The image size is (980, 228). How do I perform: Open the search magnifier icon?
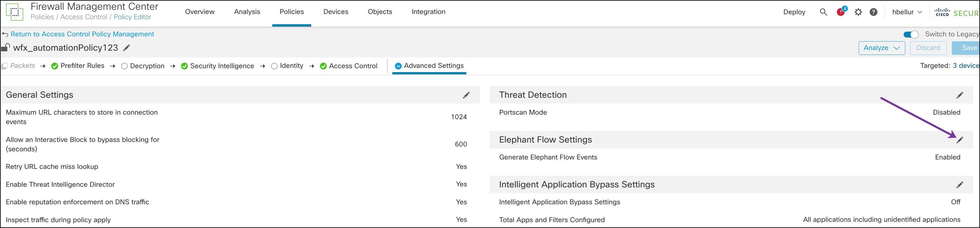pos(823,12)
